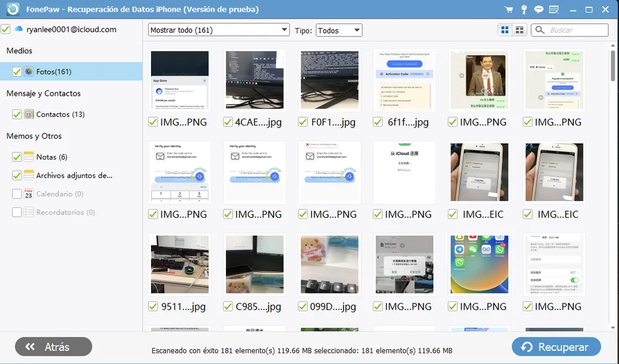Toggle the Recordatorios (0) checkbox
The height and width of the screenshot is (364, 619).
coord(17,212)
